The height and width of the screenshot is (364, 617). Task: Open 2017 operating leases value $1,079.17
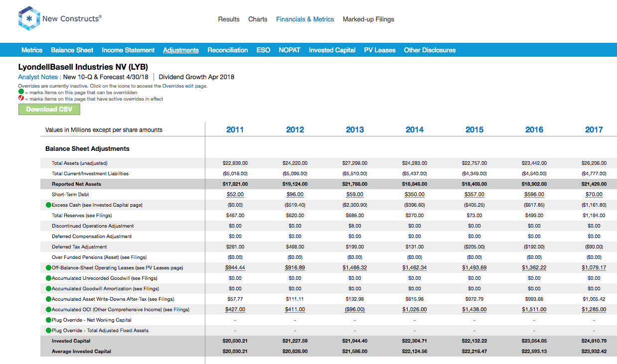[x=594, y=268]
